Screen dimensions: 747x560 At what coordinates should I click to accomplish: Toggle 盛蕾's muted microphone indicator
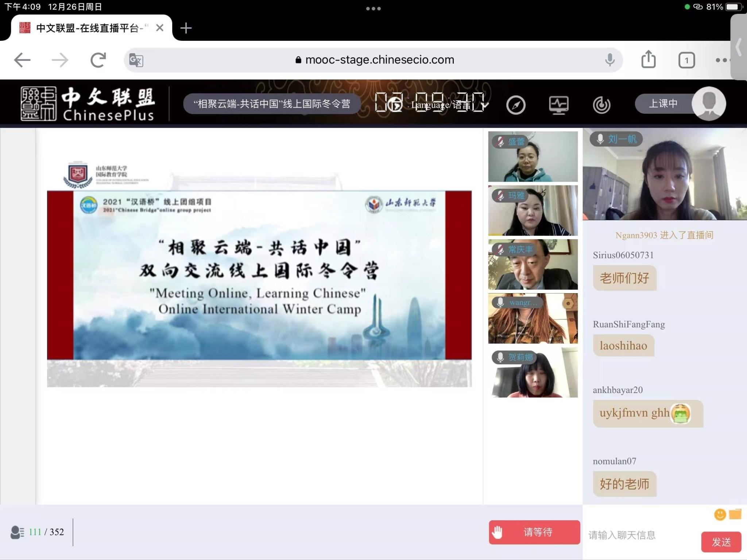tap(500, 141)
